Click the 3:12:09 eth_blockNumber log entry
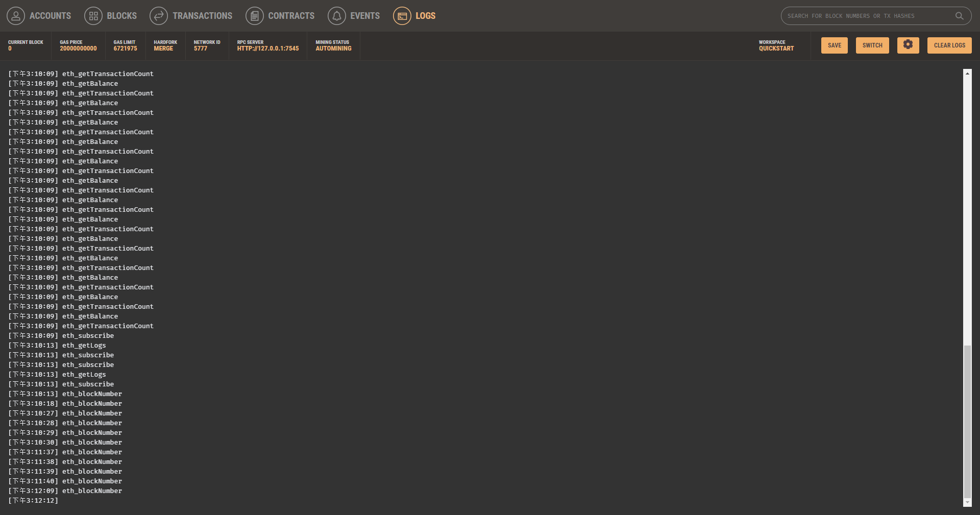The width and height of the screenshot is (980, 515). coord(65,491)
